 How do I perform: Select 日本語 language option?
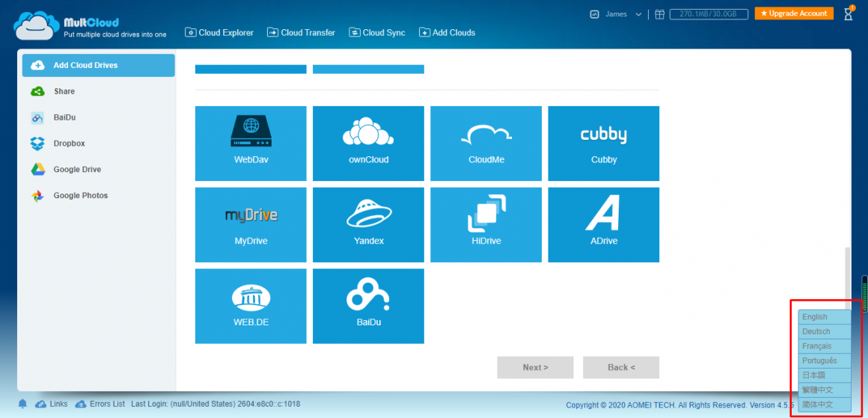coord(825,375)
